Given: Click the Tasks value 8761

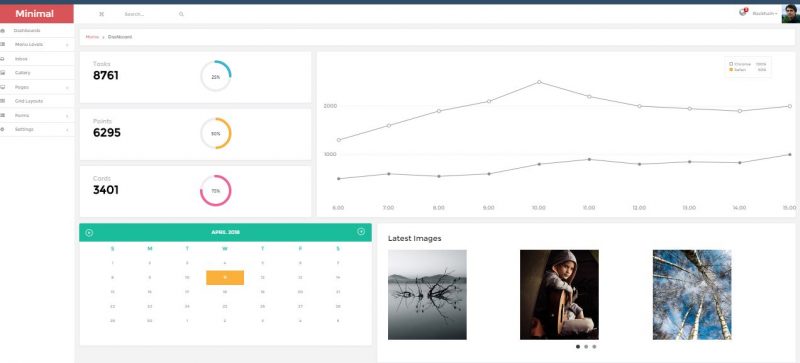Looking at the screenshot, I should 106,76.
